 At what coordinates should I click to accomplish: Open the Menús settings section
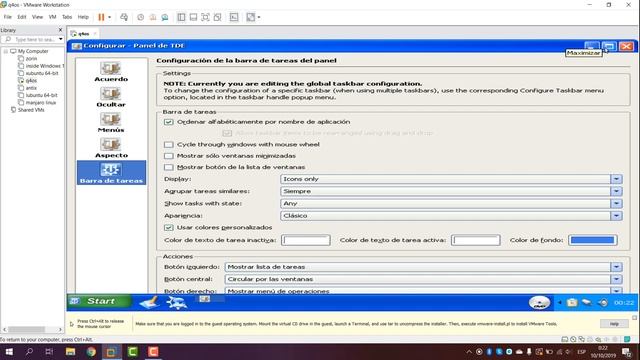tap(111, 122)
